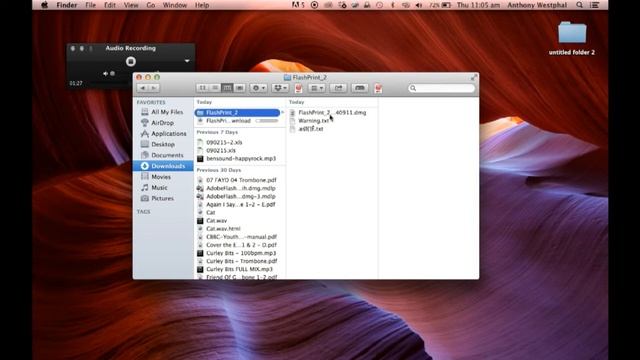
Task: Switch Finder to Cover Flow view
Action: coord(239,88)
